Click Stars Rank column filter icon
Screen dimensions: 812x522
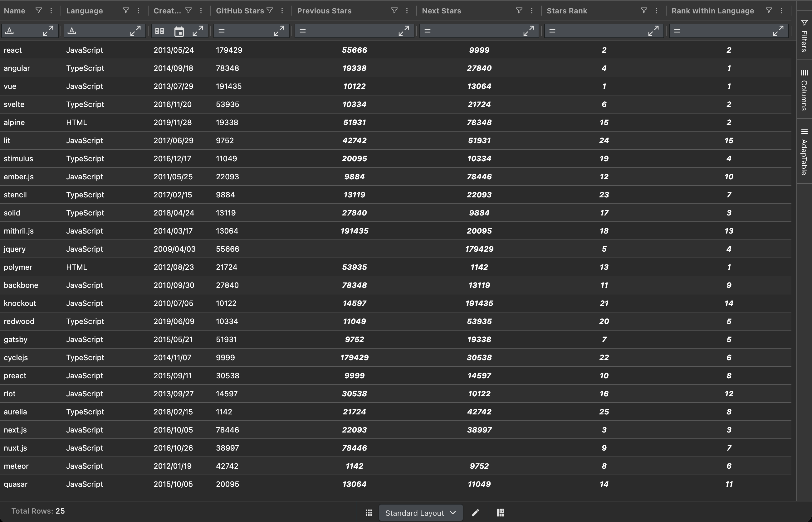[x=644, y=11]
